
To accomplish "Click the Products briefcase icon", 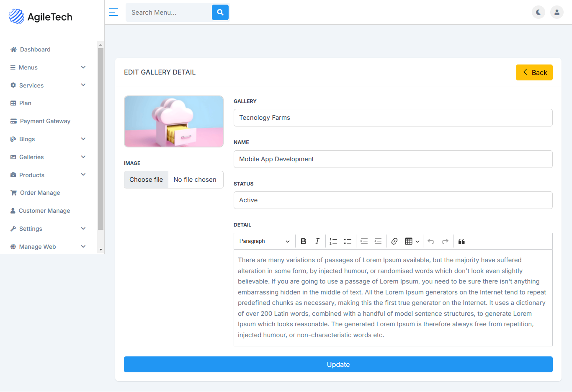I will tap(13, 175).
